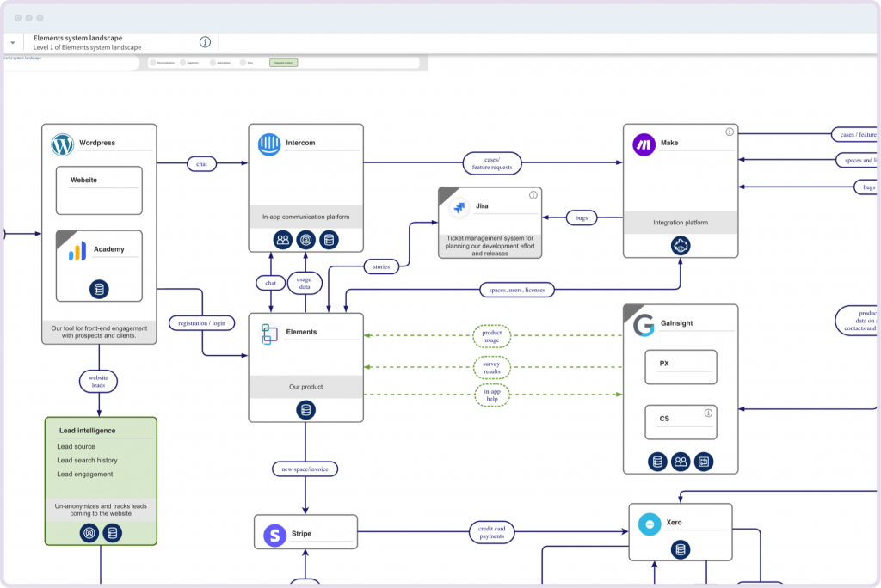881x588 pixels.
Task: Expand info icon on Jira box
Action: (x=533, y=195)
